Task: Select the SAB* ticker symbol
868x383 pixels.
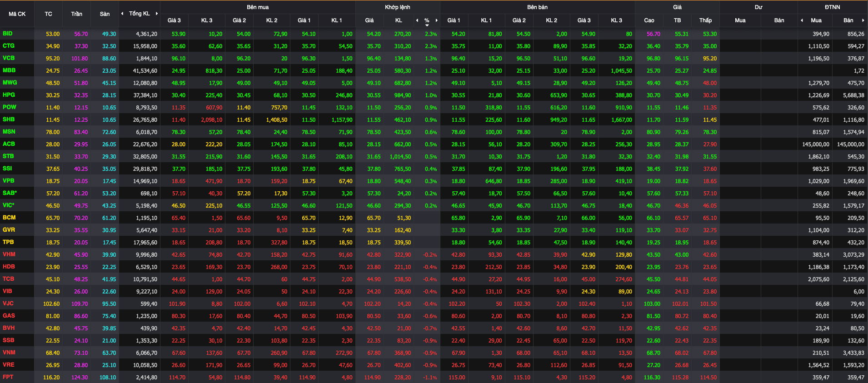Action: pyautogui.click(x=10, y=193)
